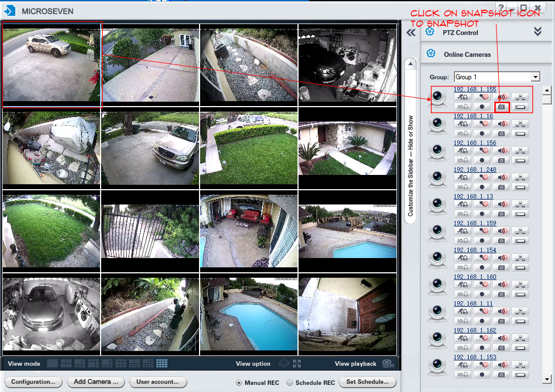Image resolution: width=555 pixels, height=392 pixels.
Task: Open network icon for camera 192.168.1.156
Action: pyautogui.click(x=520, y=150)
